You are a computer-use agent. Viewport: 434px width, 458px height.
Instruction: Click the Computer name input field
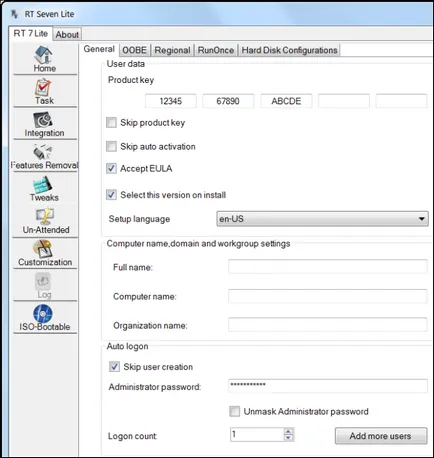(328, 296)
